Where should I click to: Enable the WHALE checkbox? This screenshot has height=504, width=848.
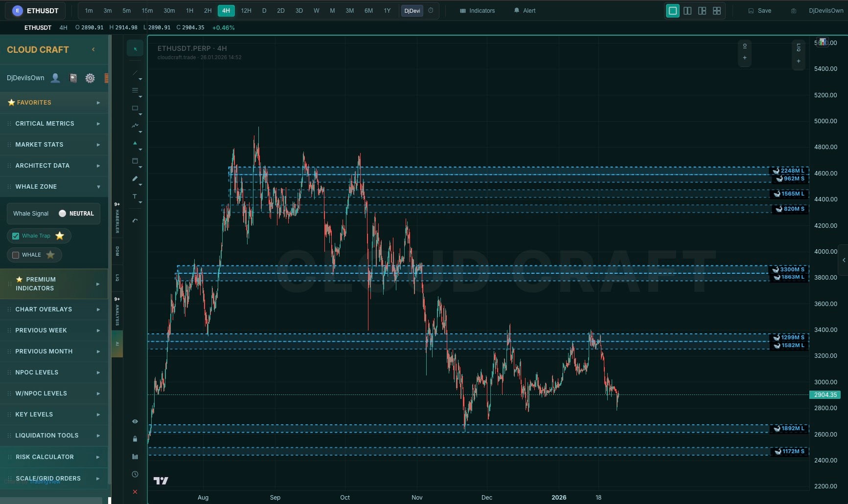[16, 255]
